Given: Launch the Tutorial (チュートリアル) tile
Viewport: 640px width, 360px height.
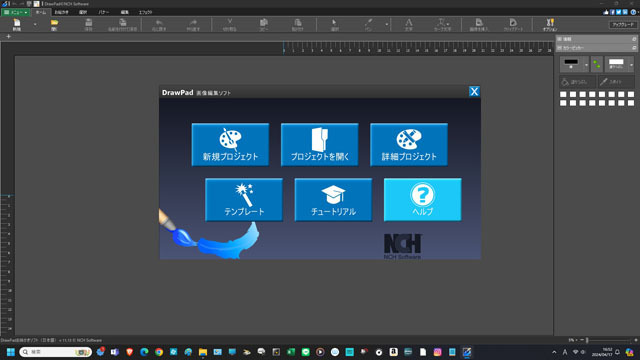Looking at the screenshot, I should (x=333, y=200).
